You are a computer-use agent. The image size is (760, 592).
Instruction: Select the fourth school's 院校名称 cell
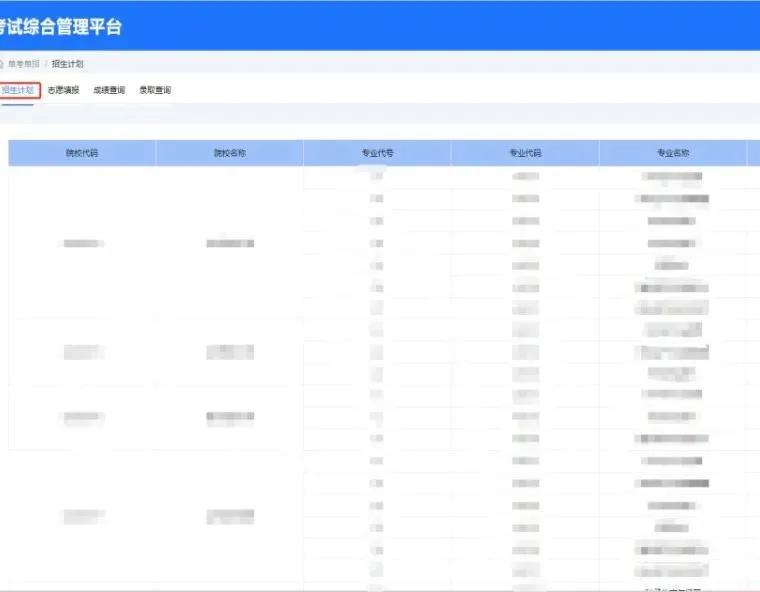click(x=230, y=517)
